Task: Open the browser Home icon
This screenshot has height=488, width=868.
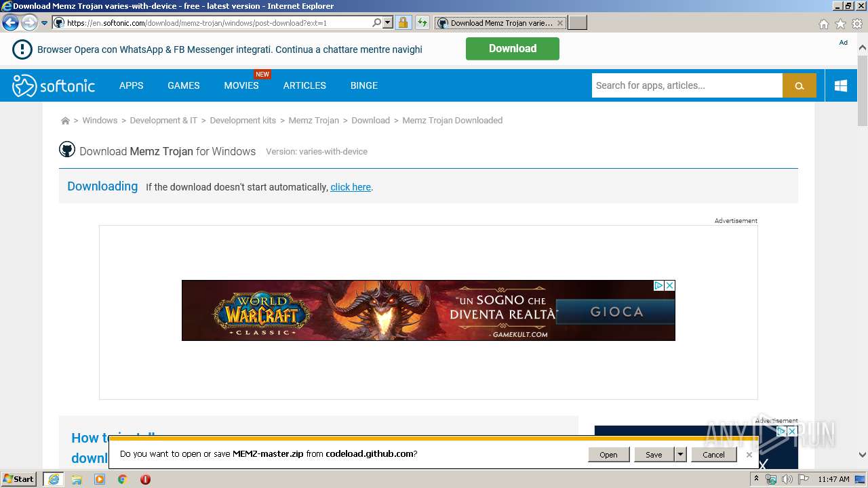Action: (823, 24)
